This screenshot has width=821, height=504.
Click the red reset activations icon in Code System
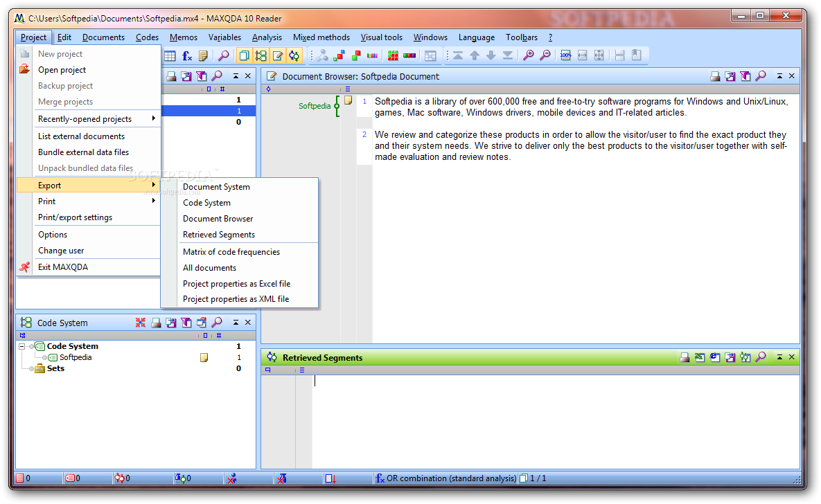(x=141, y=323)
